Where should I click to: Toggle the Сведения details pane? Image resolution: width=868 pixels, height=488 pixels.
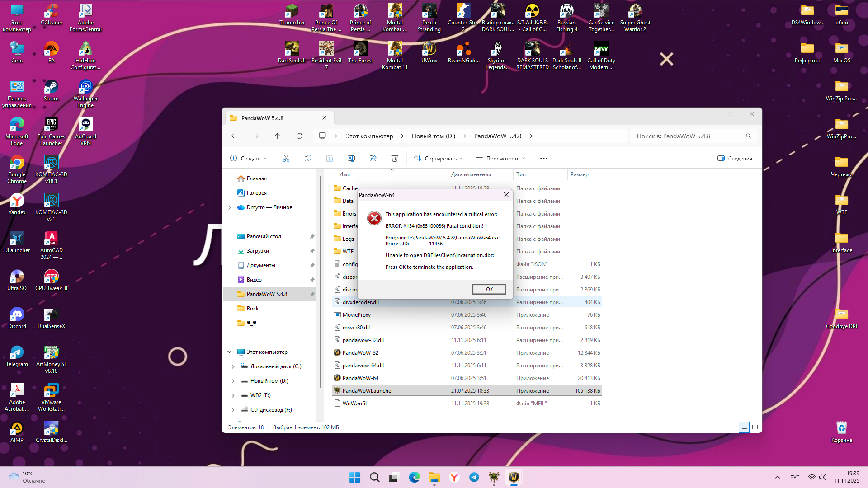[x=735, y=159]
